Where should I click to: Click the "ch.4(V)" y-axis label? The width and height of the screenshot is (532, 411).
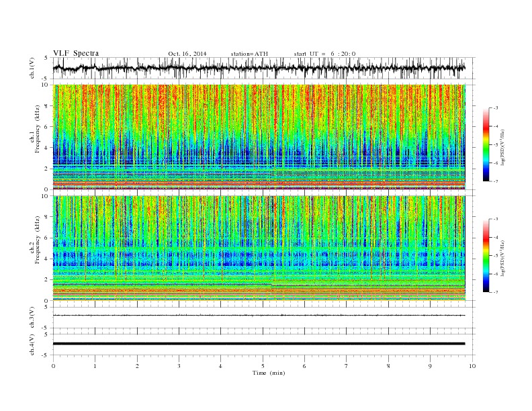pyautogui.click(x=32, y=345)
